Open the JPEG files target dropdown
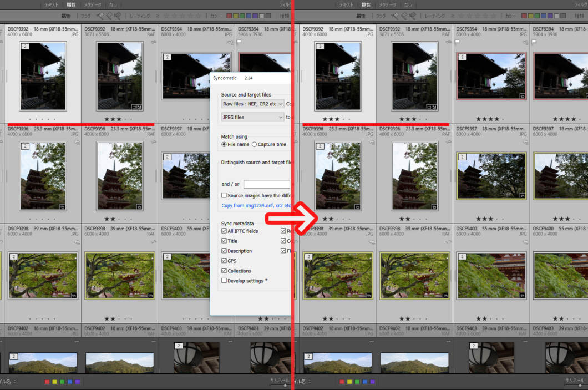This screenshot has height=390, width=588. (252, 117)
